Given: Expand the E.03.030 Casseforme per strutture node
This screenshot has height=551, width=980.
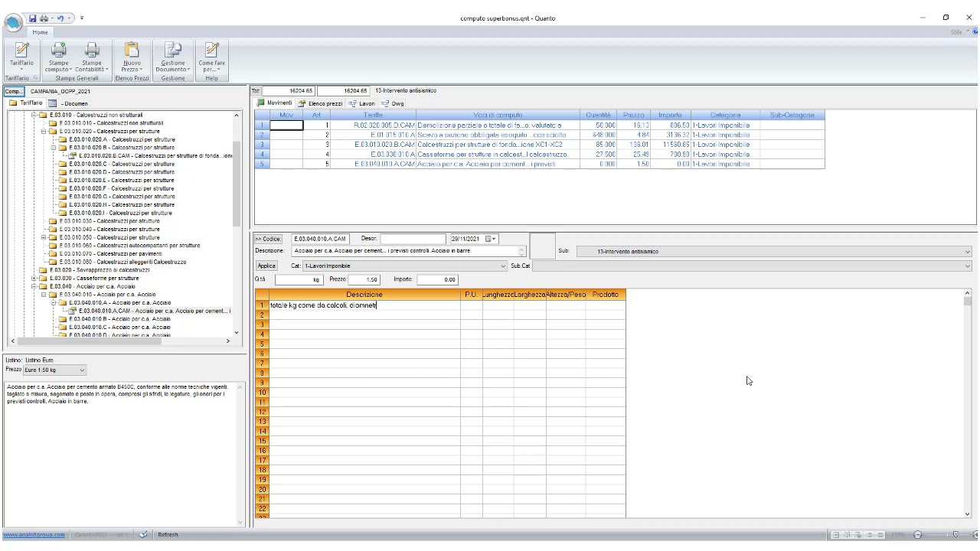Looking at the screenshot, I should tap(34, 279).
